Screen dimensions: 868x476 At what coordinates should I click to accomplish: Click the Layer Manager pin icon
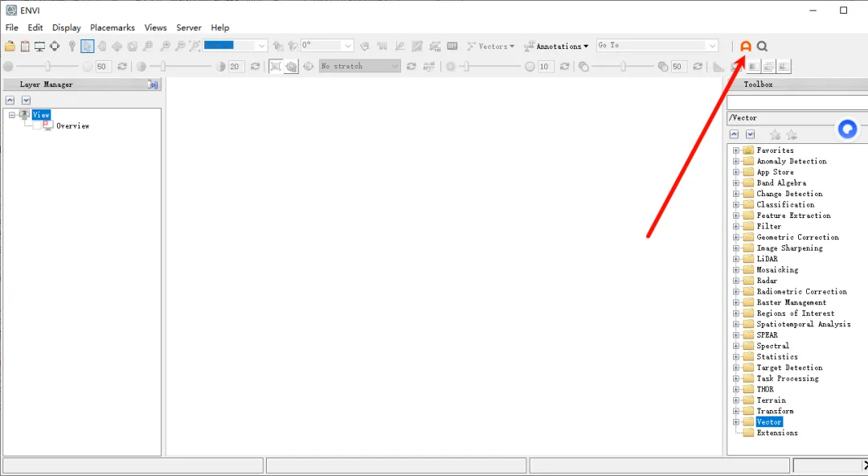pyautogui.click(x=153, y=84)
